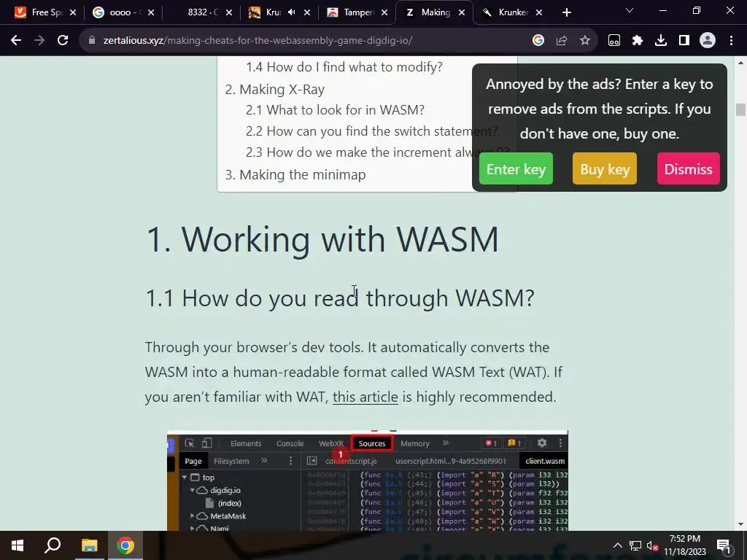The image size is (747, 560).
Task: Open the Windows Start menu
Action: tap(18, 545)
